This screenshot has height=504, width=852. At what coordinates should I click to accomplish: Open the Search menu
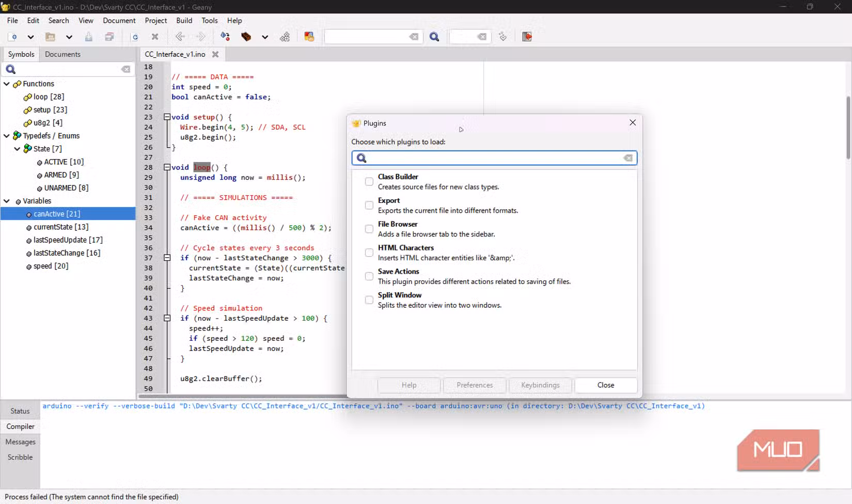coord(58,21)
